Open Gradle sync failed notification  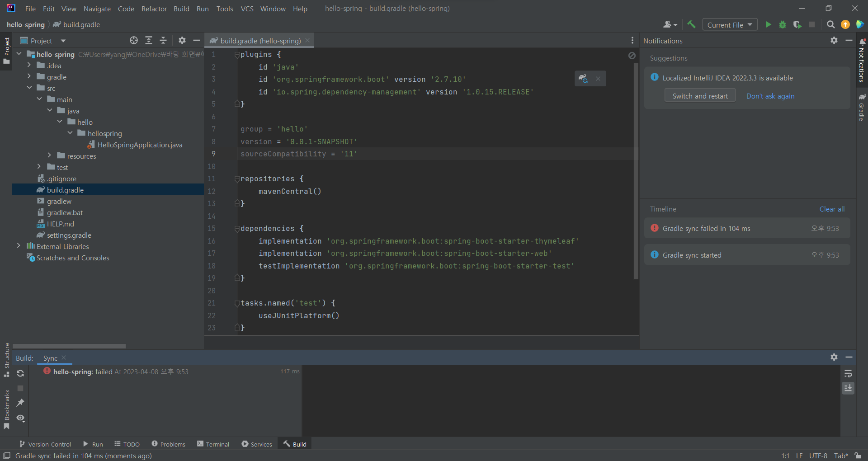[747, 228]
